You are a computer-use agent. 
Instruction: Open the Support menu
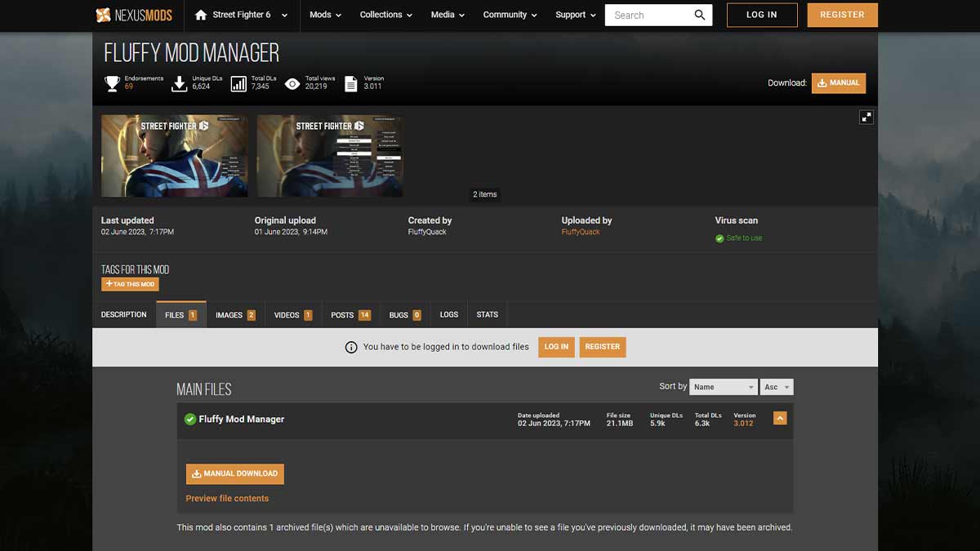pos(576,15)
